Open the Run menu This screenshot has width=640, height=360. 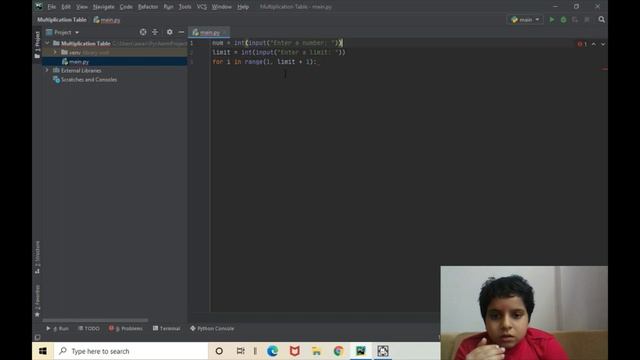click(x=168, y=7)
